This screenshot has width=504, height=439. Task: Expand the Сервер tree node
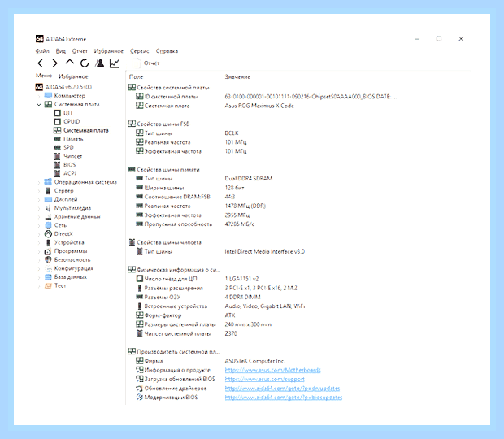coord(39,191)
